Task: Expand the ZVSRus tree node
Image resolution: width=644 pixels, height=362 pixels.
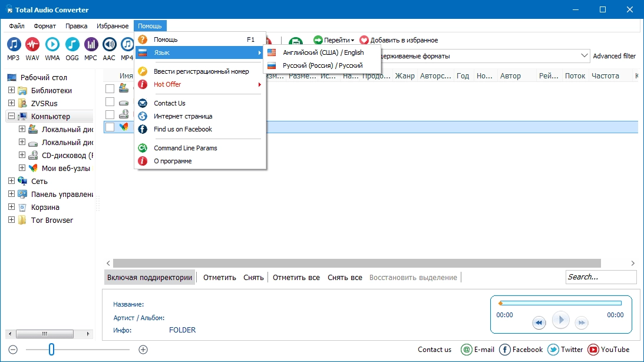Action: tap(12, 103)
